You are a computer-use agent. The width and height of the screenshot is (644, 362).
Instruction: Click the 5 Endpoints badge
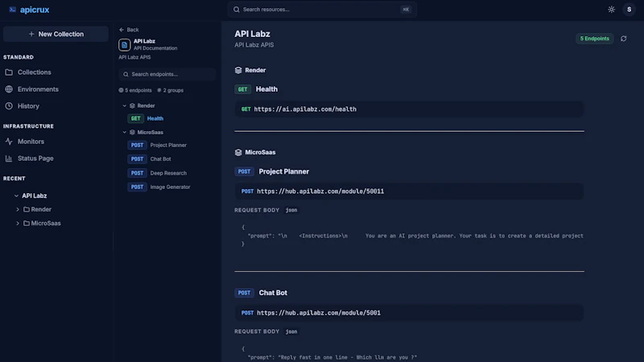pos(594,39)
